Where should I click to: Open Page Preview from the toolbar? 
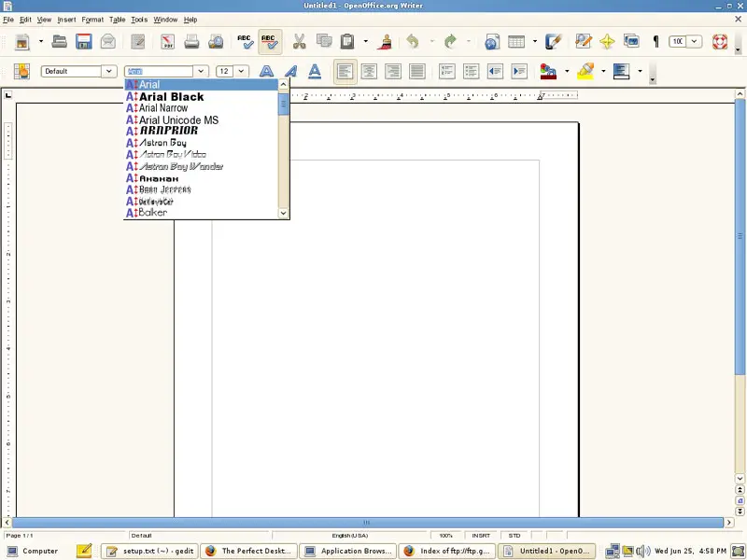[216, 42]
